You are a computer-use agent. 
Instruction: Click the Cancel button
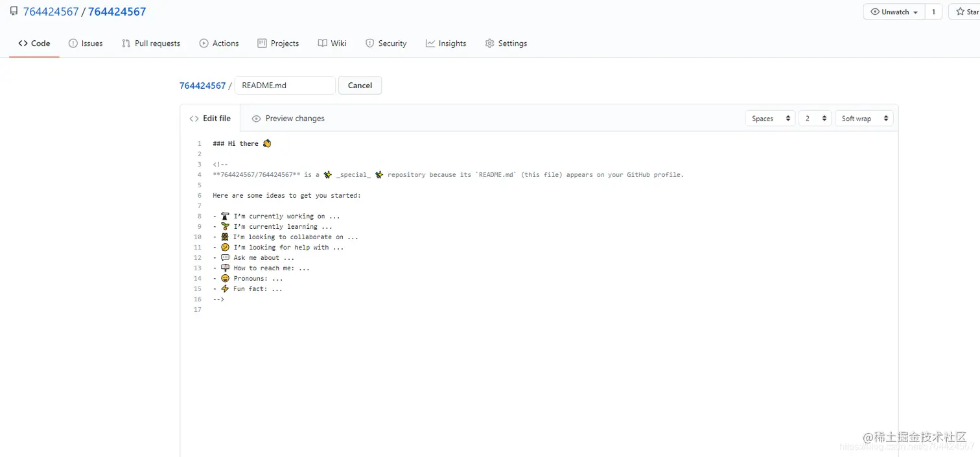coord(360,86)
